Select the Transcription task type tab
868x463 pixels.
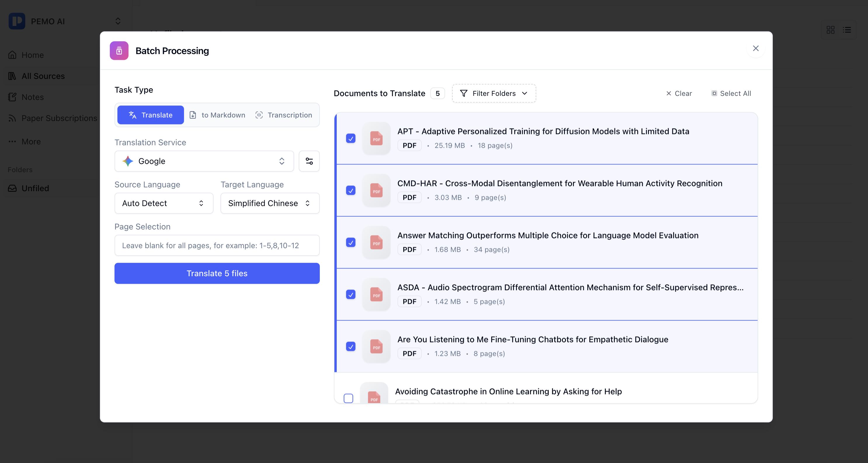[x=284, y=115]
